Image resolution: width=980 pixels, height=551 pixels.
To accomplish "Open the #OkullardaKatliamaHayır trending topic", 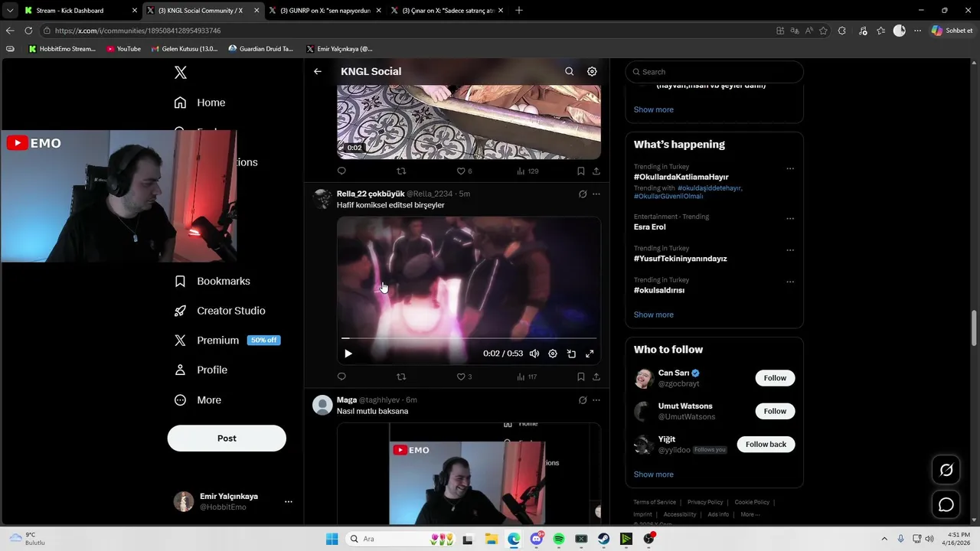I will click(681, 177).
